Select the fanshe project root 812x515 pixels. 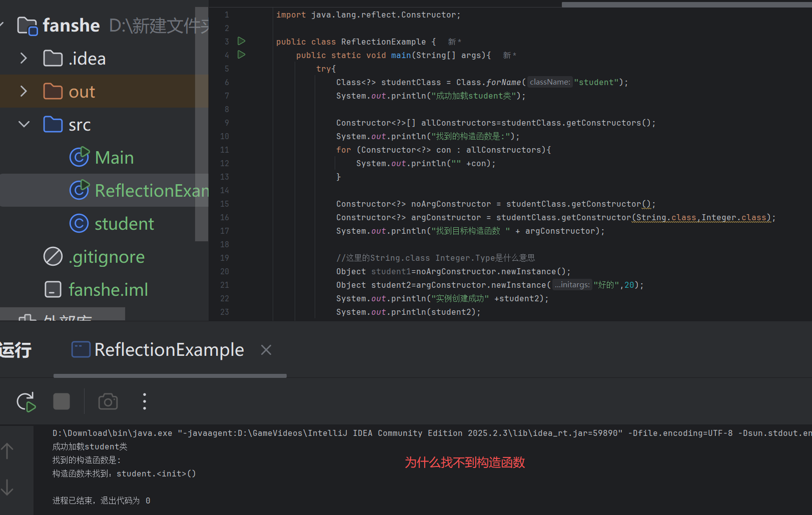(71, 26)
